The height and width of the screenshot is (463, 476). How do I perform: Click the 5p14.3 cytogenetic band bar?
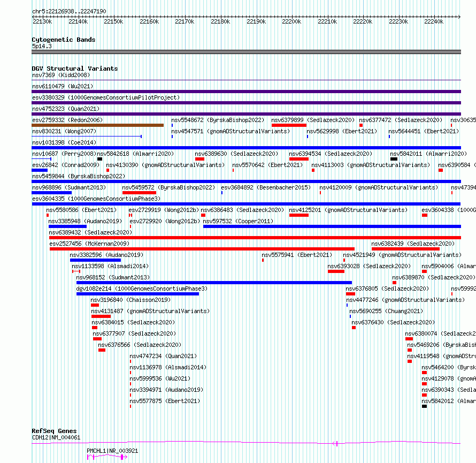click(246, 52)
